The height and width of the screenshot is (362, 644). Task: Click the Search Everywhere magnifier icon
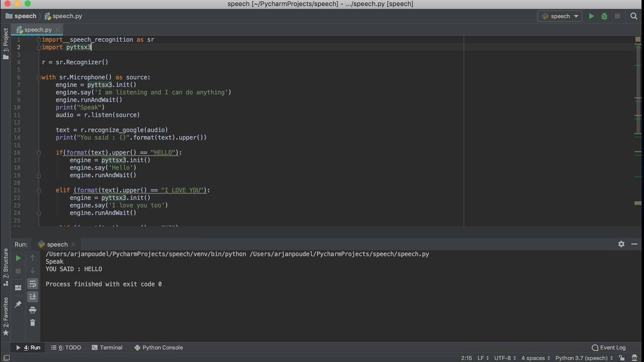coord(634,16)
